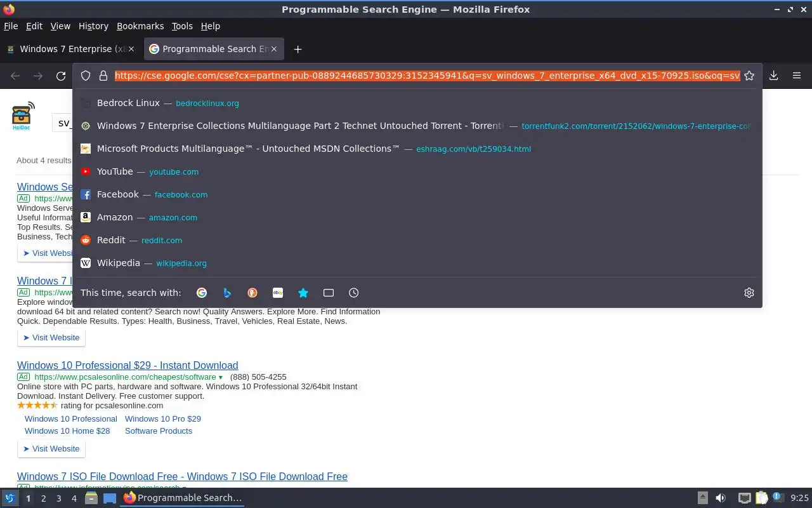Screen dimensions: 812x508
Task: Search only in bookmarks (star icon)
Action: point(303,293)
